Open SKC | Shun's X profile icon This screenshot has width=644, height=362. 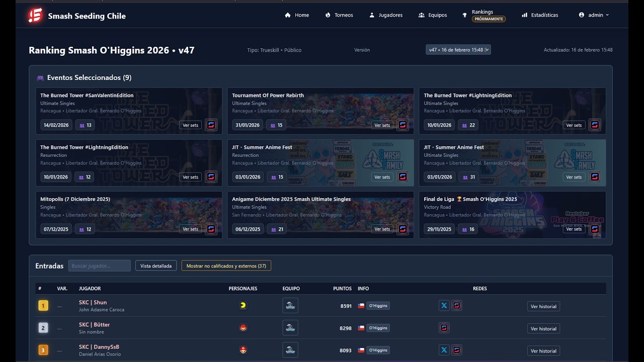444,306
